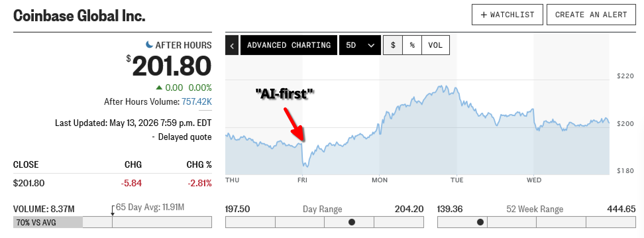Open After Hours Volume 757.42K link

pos(197,102)
